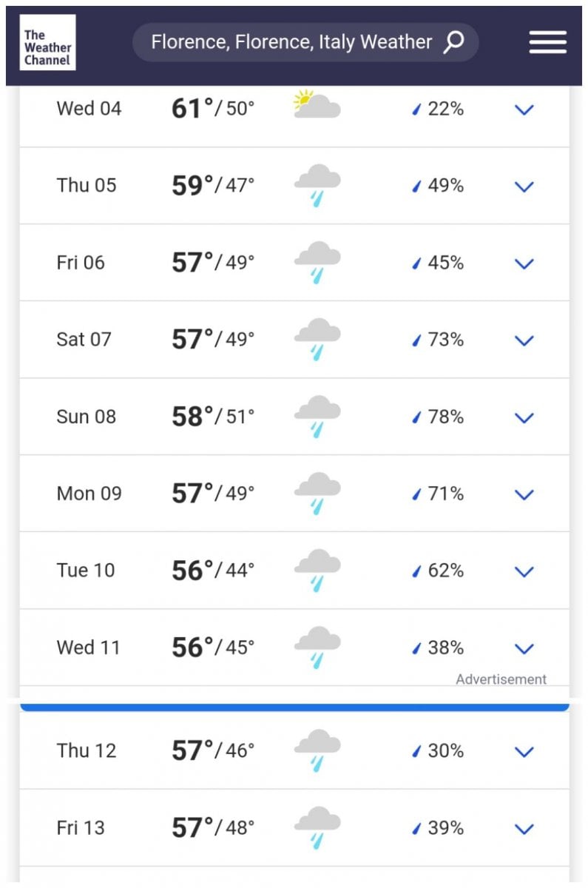Click the rain cloud icon for Fri 13
Viewport: 588px width, 888px height.
[317, 828]
